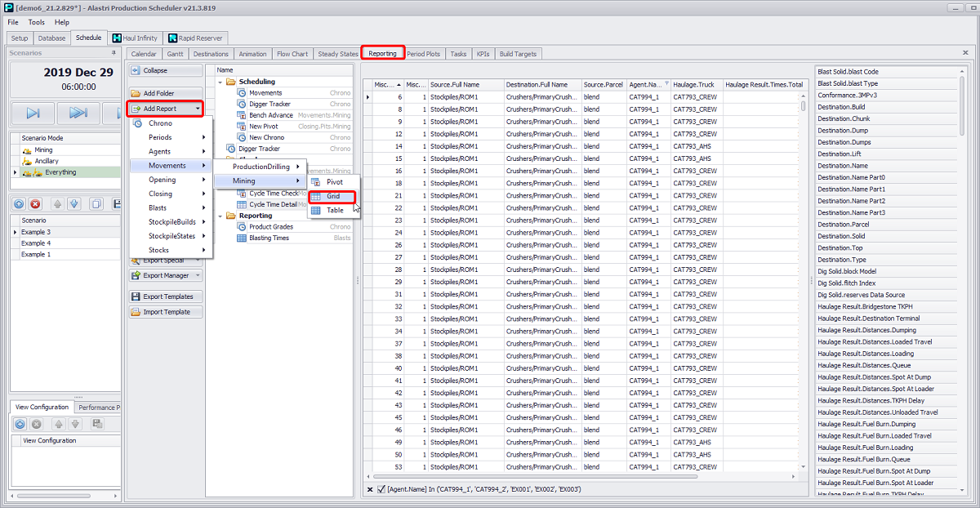
Task: Switch to the Gantt tab
Action: click(x=175, y=54)
